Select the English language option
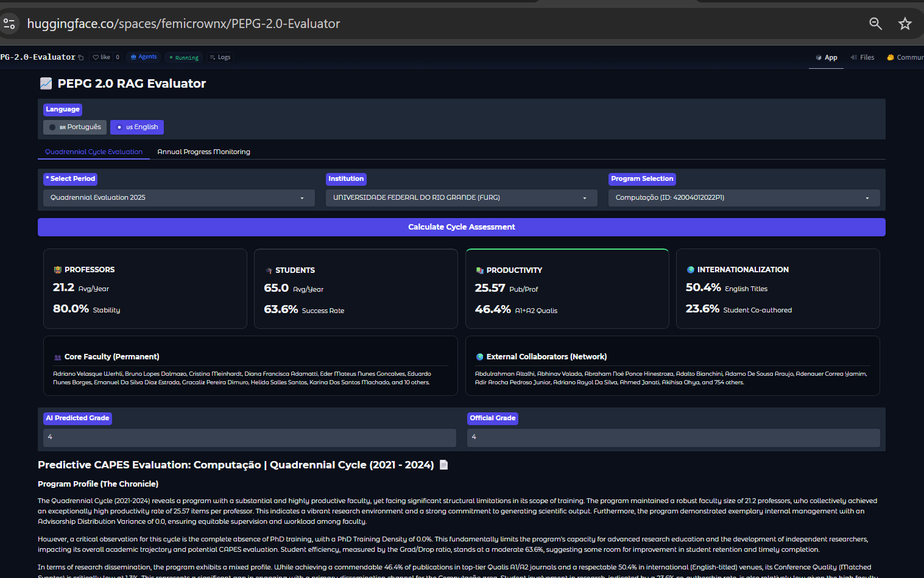This screenshot has height=578, width=924. pos(136,127)
